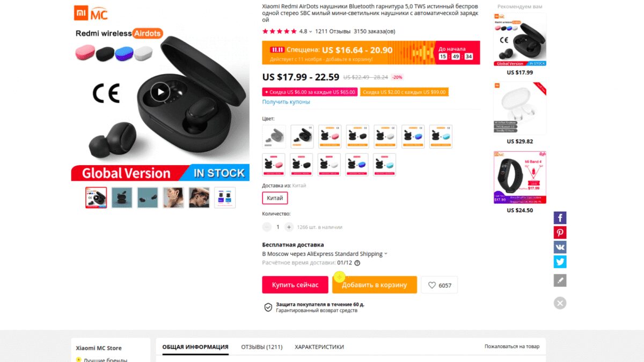Click Купить сейчас button
Screen dimensions: 644x362
tap(295, 285)
